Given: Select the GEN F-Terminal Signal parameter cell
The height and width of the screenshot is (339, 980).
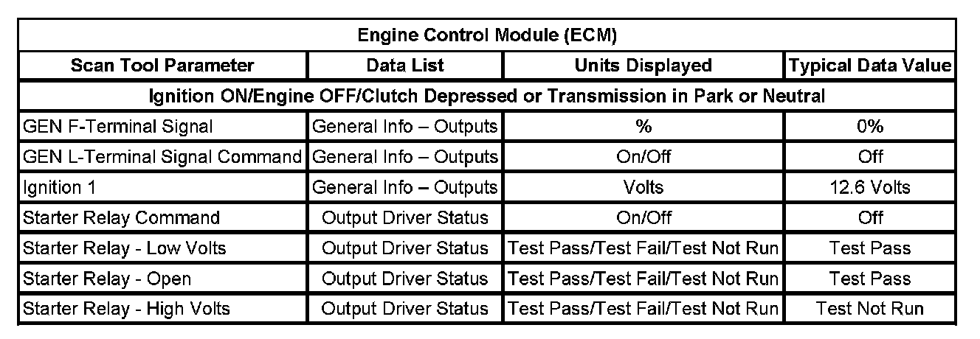Looking at the screenshot, I should (118, 126).
